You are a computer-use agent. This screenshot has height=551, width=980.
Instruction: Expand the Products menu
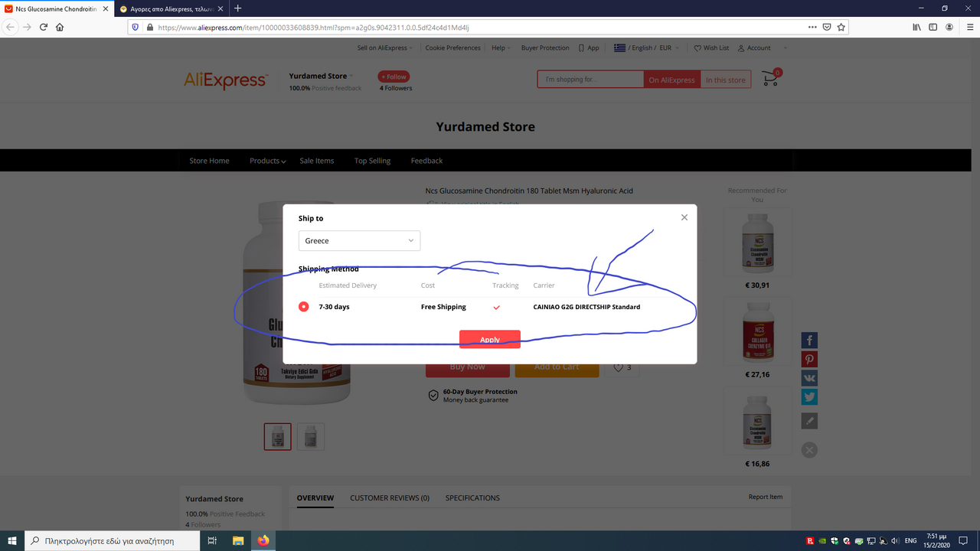coord(267,161)
